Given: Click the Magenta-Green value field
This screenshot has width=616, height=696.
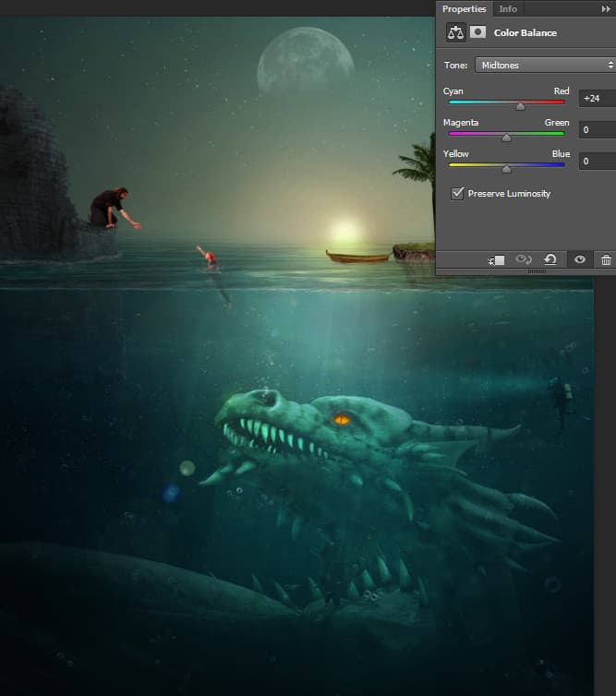Looking at the screenshot, I should pos(598,129).
